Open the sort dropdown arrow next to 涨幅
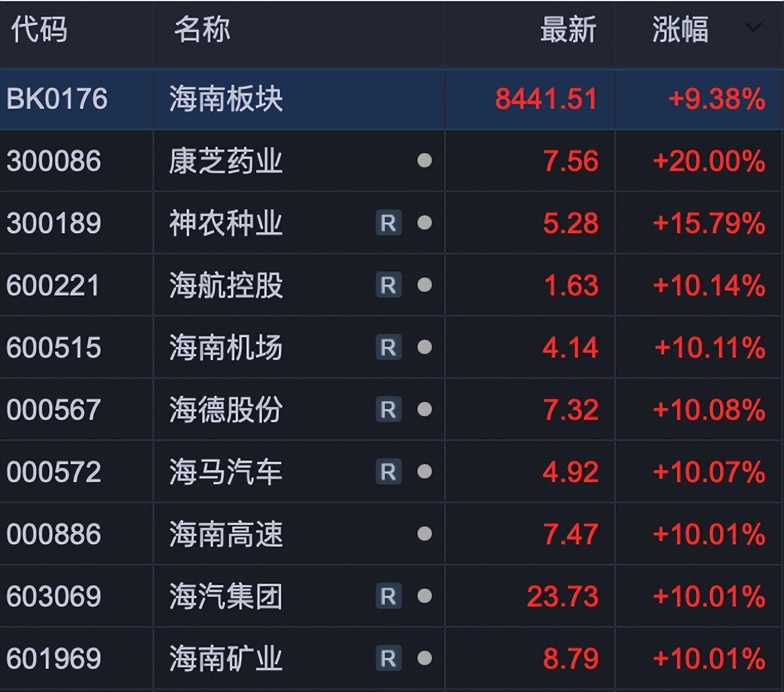Image resolution: width=784 pixels, height=692 pixels. pos(753,28)
